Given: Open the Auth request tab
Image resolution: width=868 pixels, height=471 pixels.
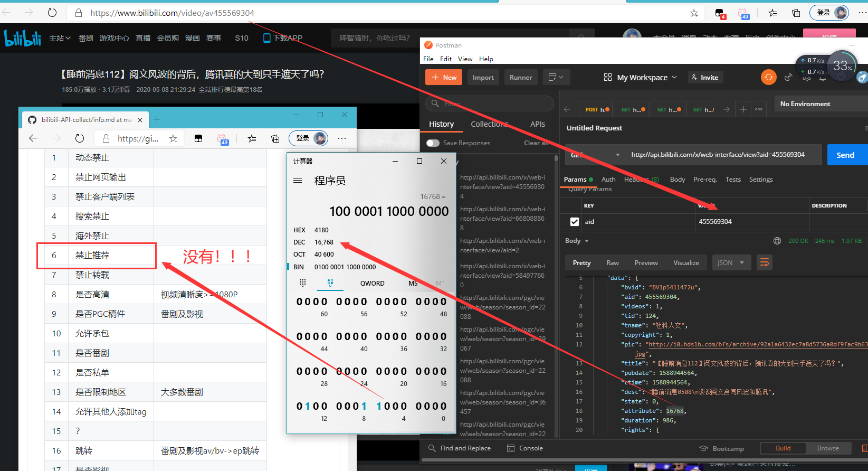Looking at the screenshot, I should [x=608, y=180].
